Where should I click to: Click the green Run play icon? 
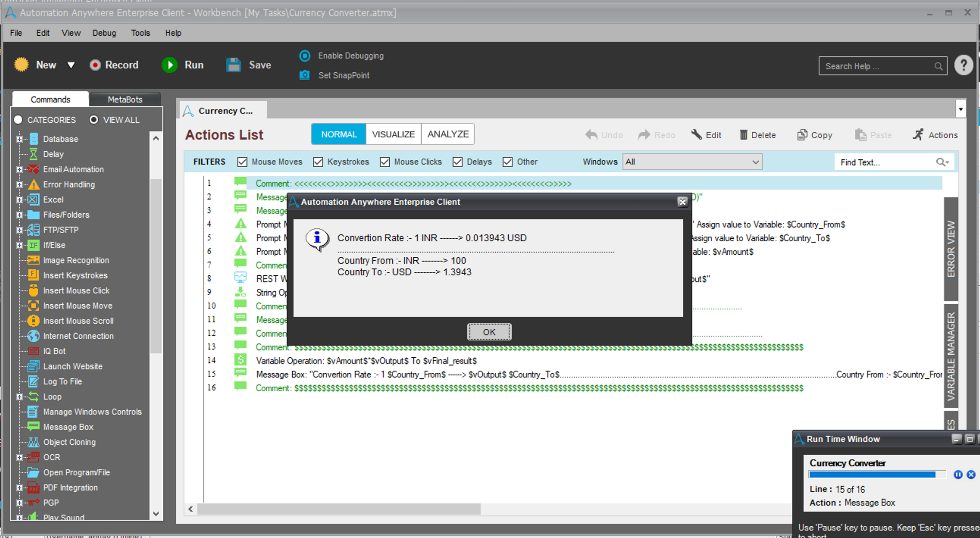169,65
